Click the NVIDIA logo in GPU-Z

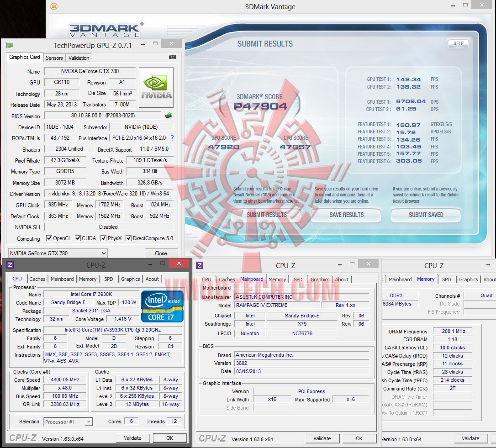(x=156, y=87)
